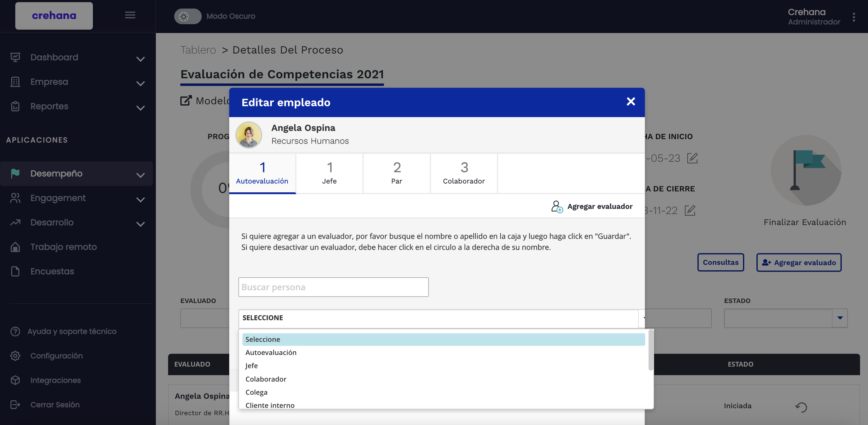Click the Finalizar Evaluación flag icon
The height and width of the screenshot is (425, 868).
[x=806, y=170]
